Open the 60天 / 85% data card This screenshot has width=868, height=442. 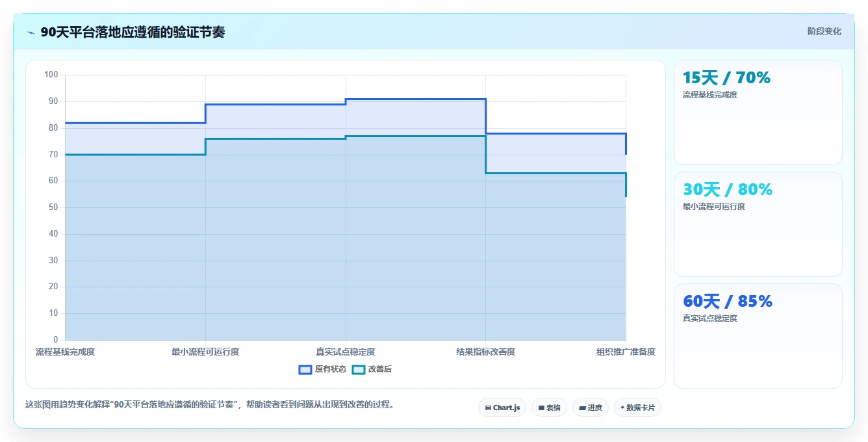(x=758, y=336)
